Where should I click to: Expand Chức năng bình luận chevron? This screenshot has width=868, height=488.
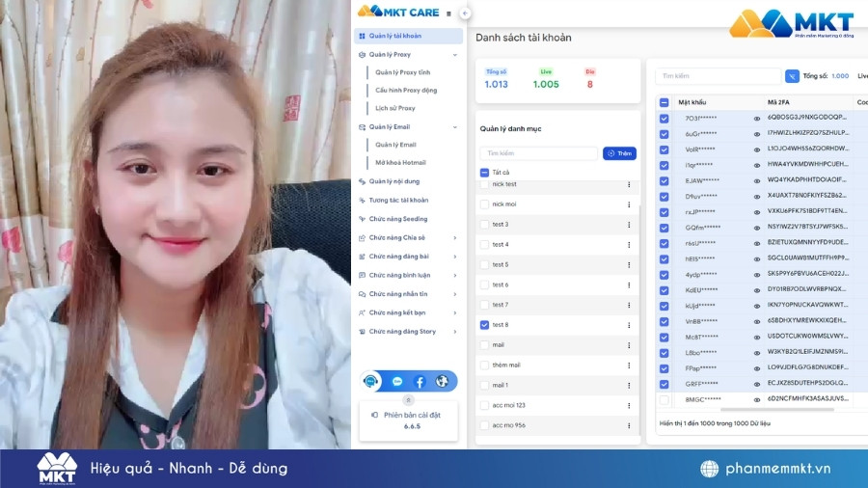(x=455, y=276)
